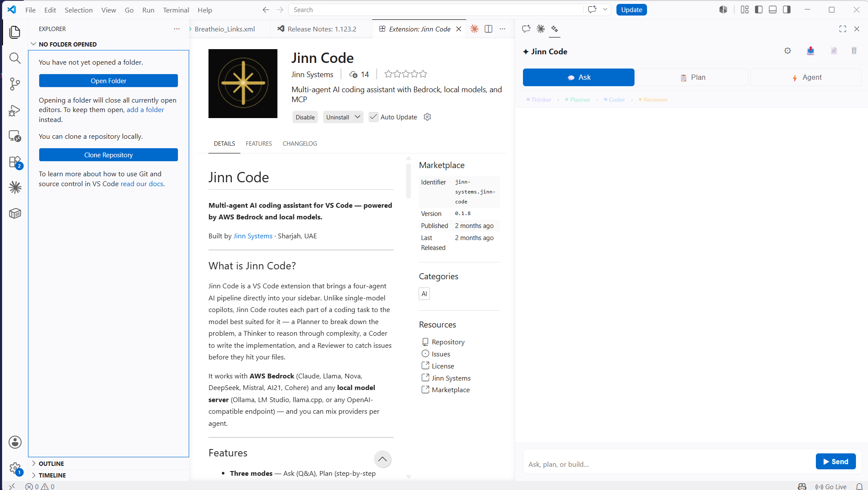Toggle the primary side bar visibility
The height and width of the screenshot is (490, 868).
(759, 9)
